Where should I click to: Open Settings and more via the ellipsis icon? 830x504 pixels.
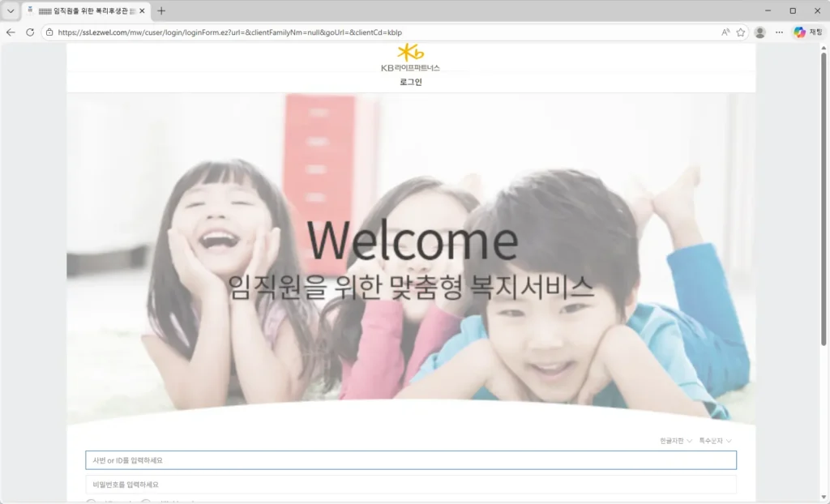tap(777, 32)
